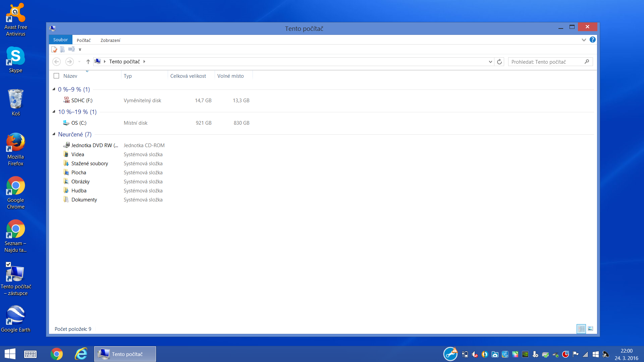644x362 pixels.
Task: Expand the ribbon with the chevron
Action: pyautogui.click(x=584, y=40)
